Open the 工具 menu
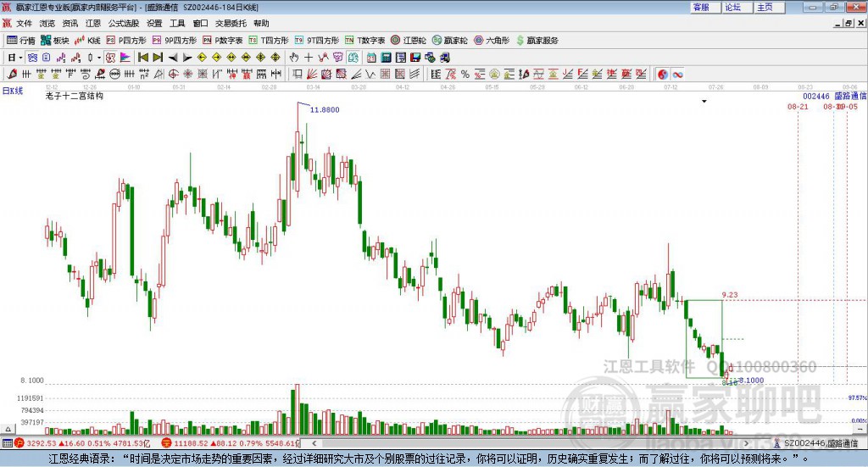The width and height of the screenshot is (868, 467). pyautogui.click(x=177, y=23)
